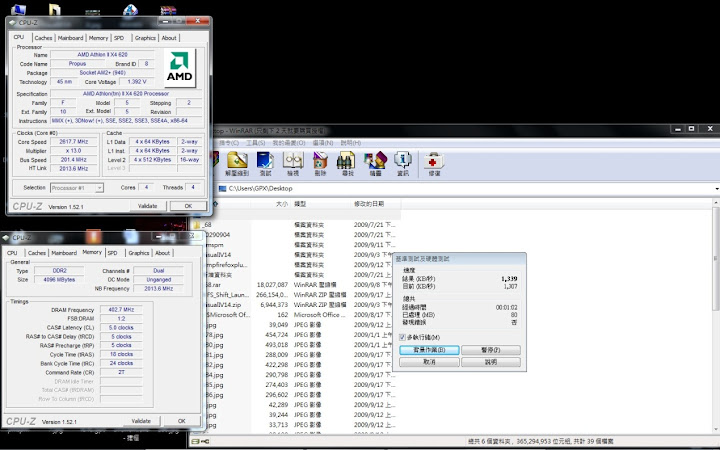The height and width of the screenshot is (450, 720).
Task: Open Mainboard tab in upper CPU-Z window
Action: [x=70, y=38]
